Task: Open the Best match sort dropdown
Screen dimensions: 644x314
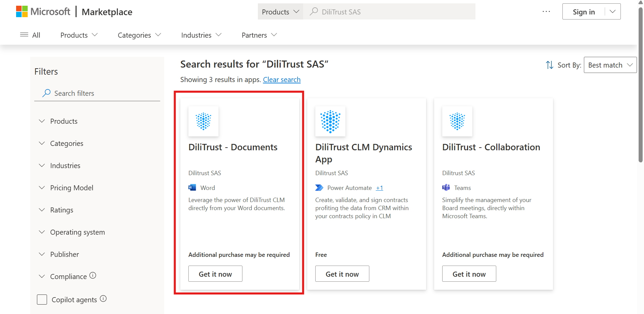Action: [610, 65]
